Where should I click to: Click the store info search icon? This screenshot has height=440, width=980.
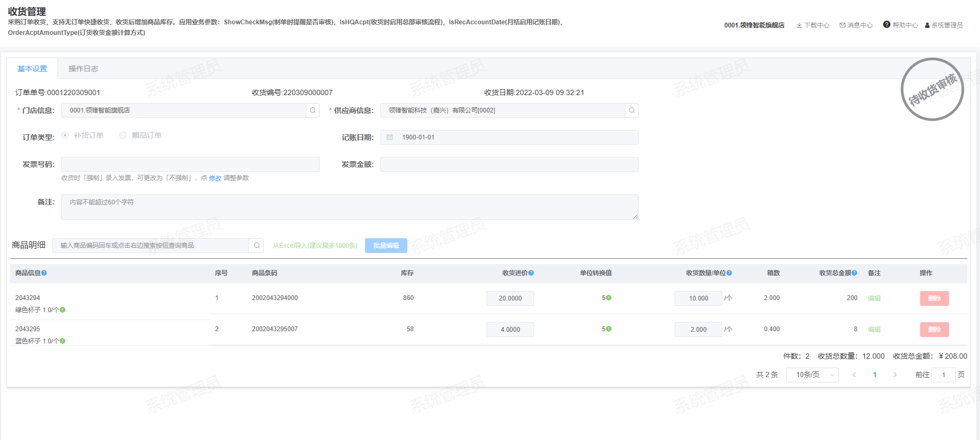(313, 110)
